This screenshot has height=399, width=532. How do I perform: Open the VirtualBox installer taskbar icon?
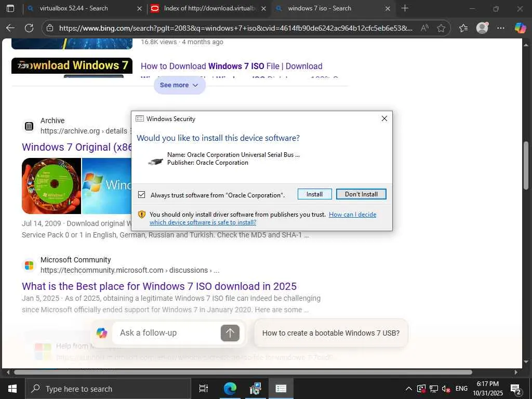[x=256, y=389]
